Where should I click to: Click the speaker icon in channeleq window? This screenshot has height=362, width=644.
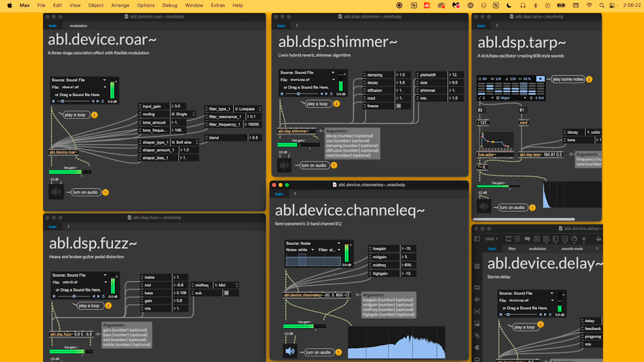(290, 351)
